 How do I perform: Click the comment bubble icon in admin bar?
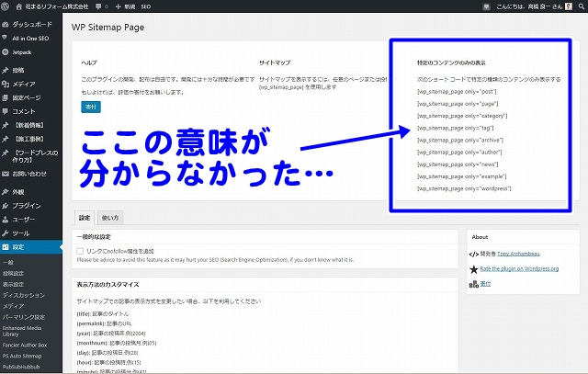(x=97, y=6)
